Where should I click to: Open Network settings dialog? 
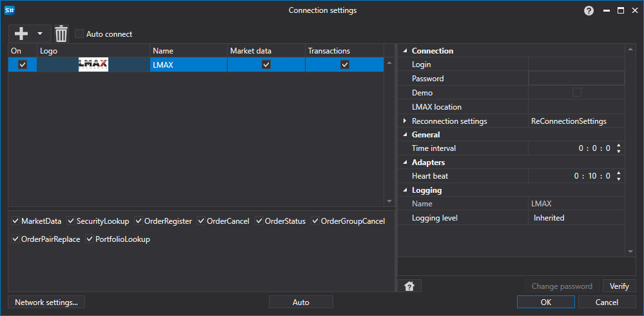46,302
